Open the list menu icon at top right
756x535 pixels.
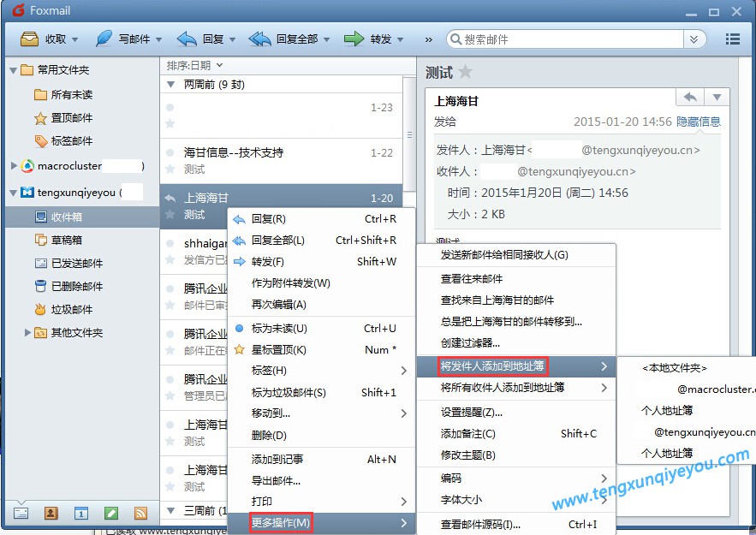(732, 39)
